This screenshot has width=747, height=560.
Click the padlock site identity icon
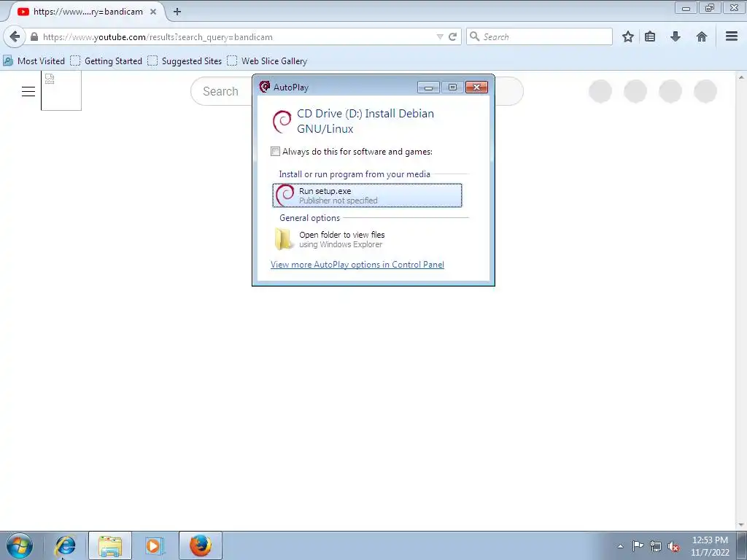click(34, 36)
